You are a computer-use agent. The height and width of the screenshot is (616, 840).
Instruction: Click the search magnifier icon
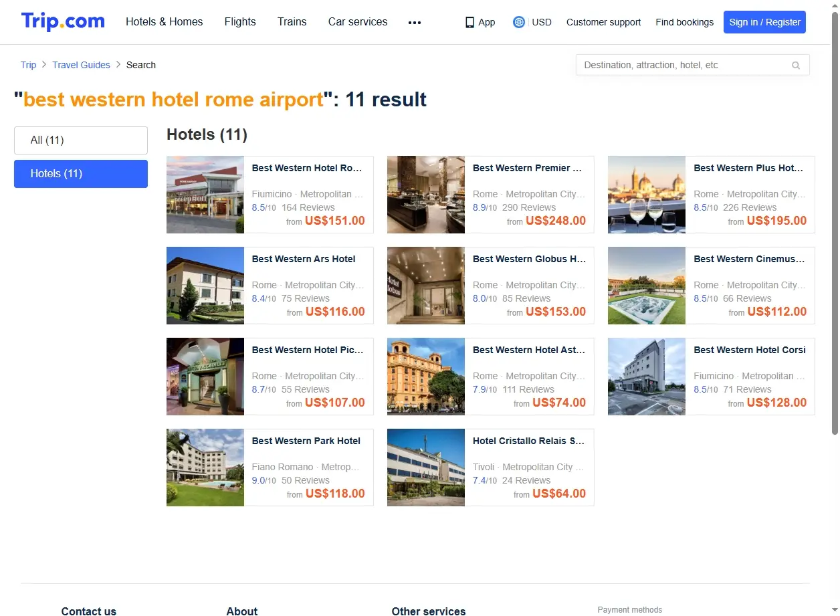click(x=796, y=66)
